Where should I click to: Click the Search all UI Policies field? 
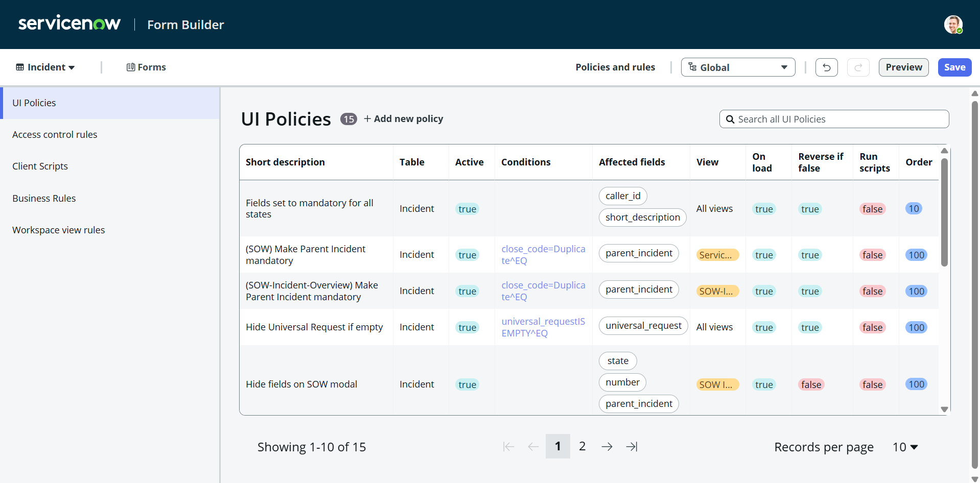pos(838,119)
